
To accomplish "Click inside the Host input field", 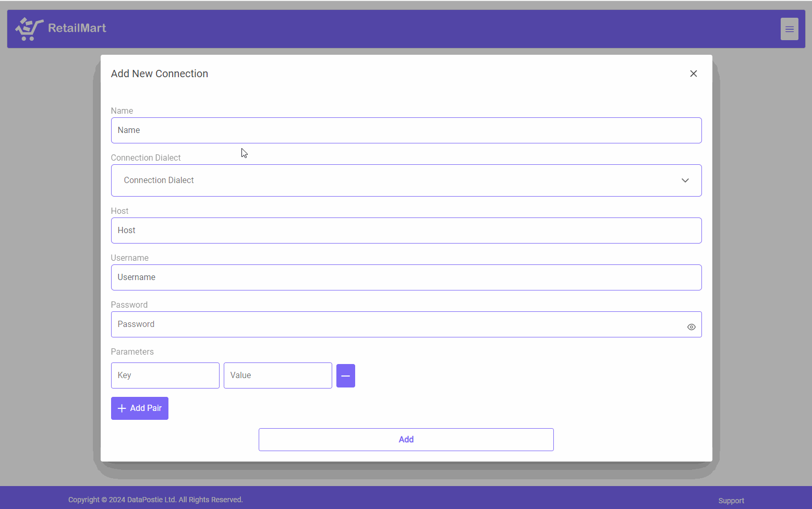I will click(406, 230).
